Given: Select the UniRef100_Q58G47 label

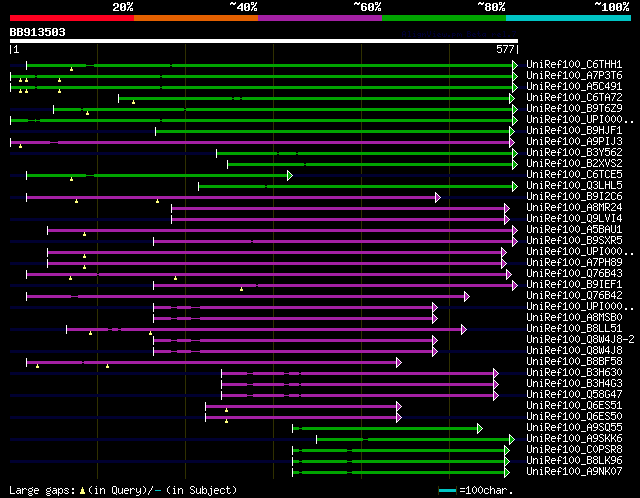Looking at the screenshot, I should click(x=574, y=395).
